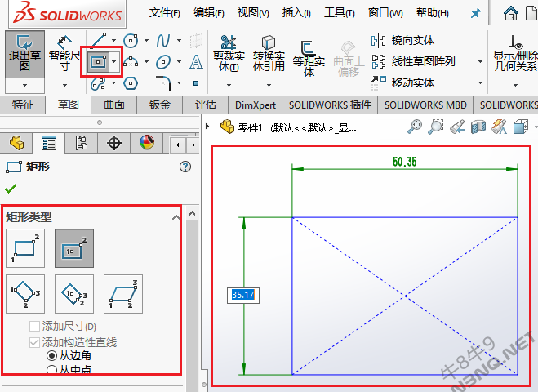The height and width of the screenshot is (392, 538).
Task: Open Linear Sketch Pattern dropdown arrow
Action: point(480,62)
